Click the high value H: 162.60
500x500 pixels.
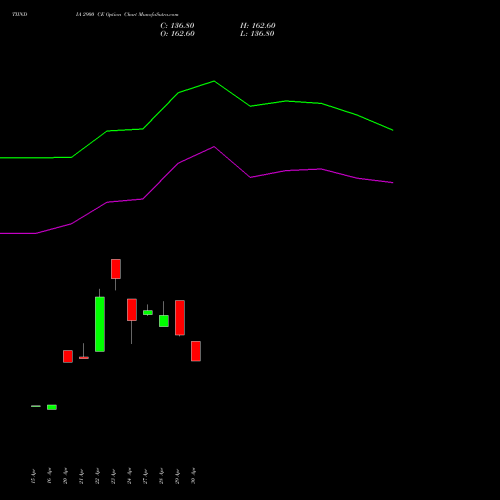258,26
